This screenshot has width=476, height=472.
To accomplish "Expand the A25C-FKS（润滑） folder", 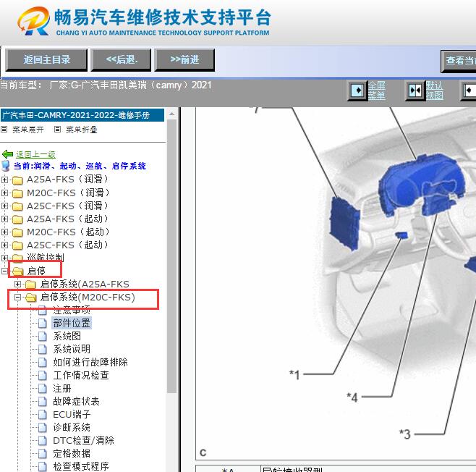I will 4,206.
